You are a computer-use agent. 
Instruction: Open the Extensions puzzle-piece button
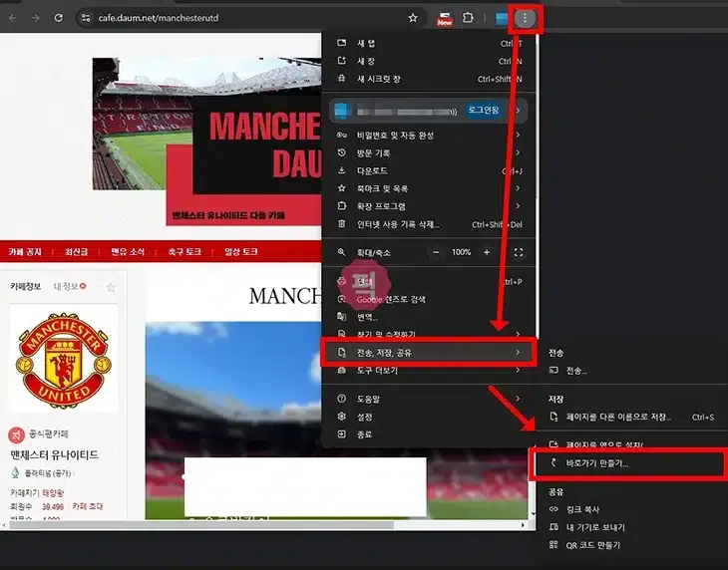[x=468, y=18]
